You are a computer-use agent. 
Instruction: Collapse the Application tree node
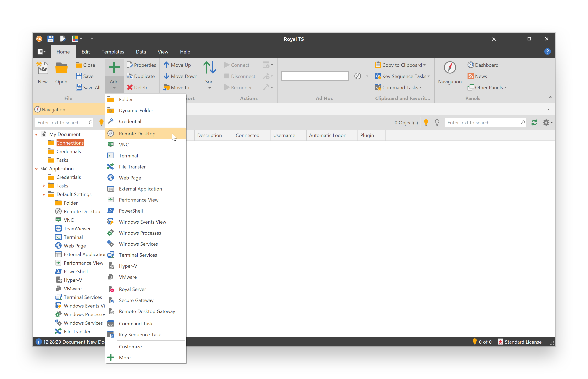tap(36, 169)
